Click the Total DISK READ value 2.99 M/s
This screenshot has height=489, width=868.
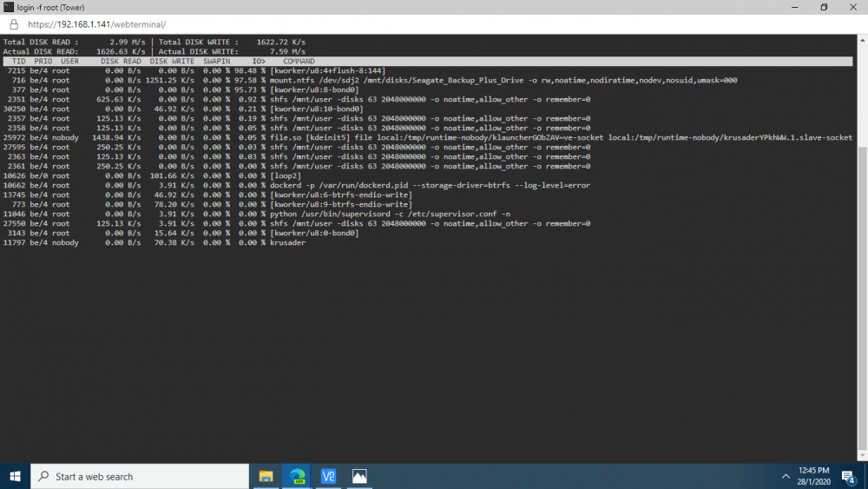pyautogui.click(x=128, y=42)
